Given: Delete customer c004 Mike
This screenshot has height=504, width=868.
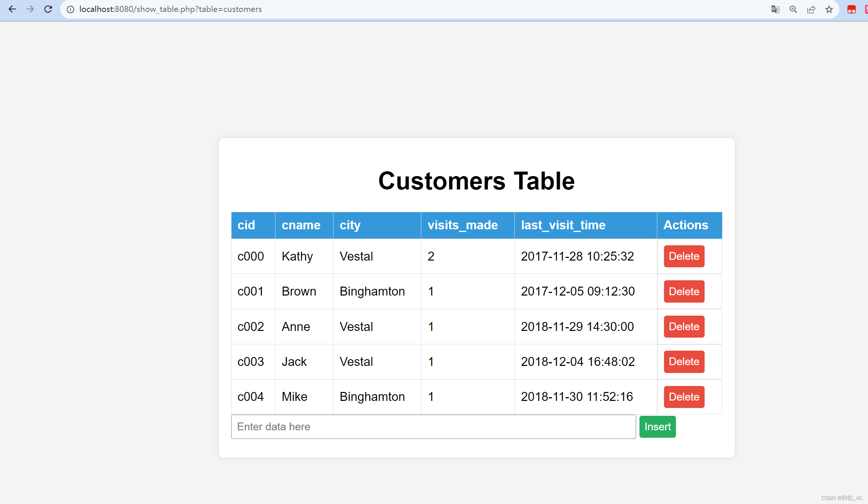Looking at the screenshot, I should (x=684, y=397).
